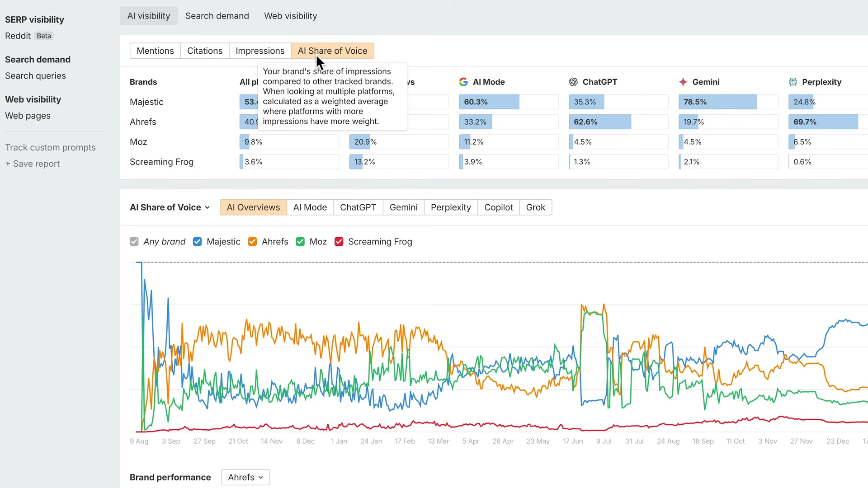The image size is (868, 488).
Task: Click the 23 Dec chart axis label
Action: [x=837, y=441]
